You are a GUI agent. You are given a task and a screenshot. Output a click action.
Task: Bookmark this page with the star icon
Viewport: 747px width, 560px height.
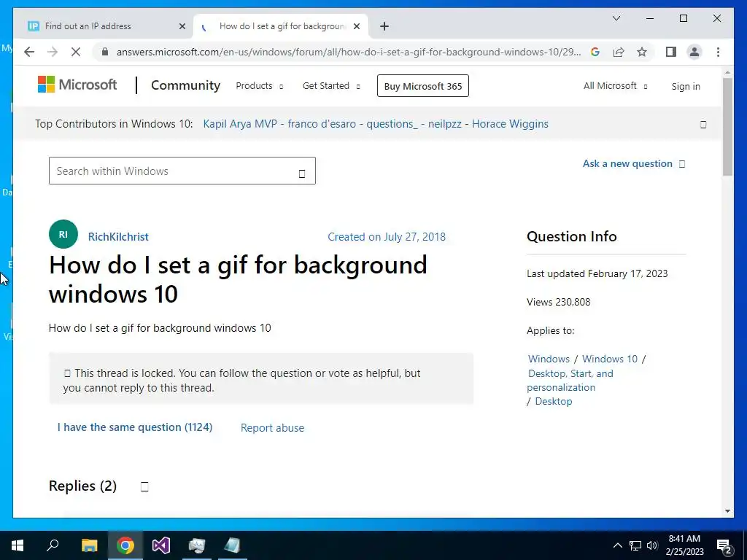click(642, 52)
